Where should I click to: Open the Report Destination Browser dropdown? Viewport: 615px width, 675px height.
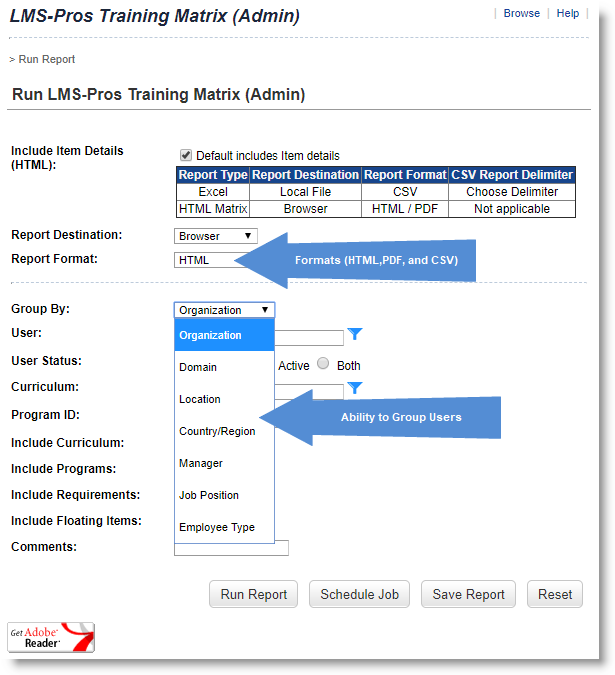tap(216, 236)
